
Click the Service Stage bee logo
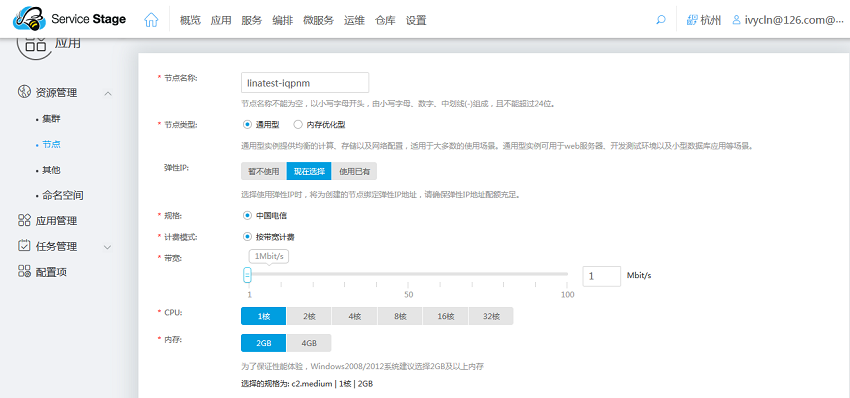[x=29, y=20]
